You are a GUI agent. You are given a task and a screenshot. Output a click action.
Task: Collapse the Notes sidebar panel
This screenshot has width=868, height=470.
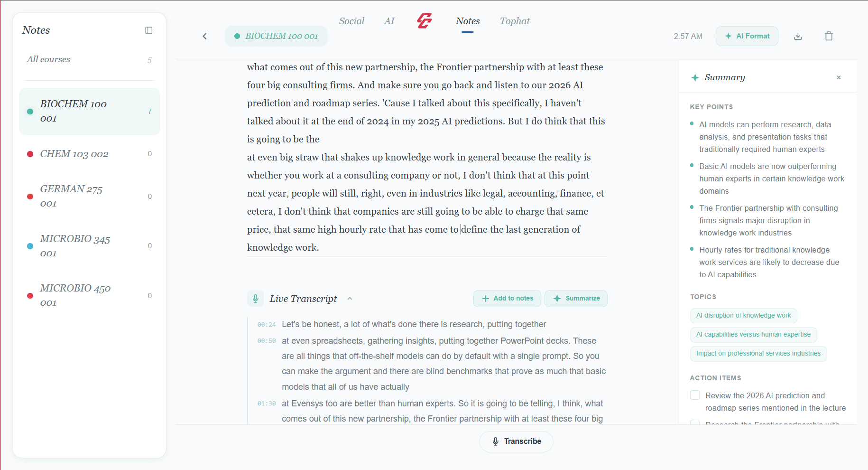click(x=149, y=30)
